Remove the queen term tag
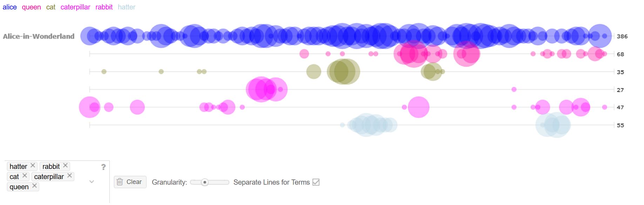The width and height of the screenshot is (644, 205). (35, 186)
